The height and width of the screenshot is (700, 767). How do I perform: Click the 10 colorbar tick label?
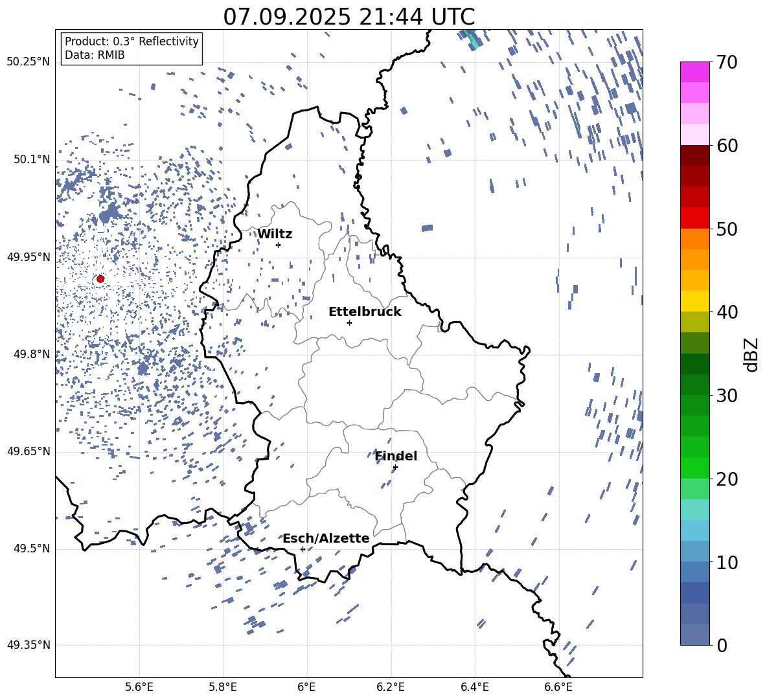coord(727,563)
